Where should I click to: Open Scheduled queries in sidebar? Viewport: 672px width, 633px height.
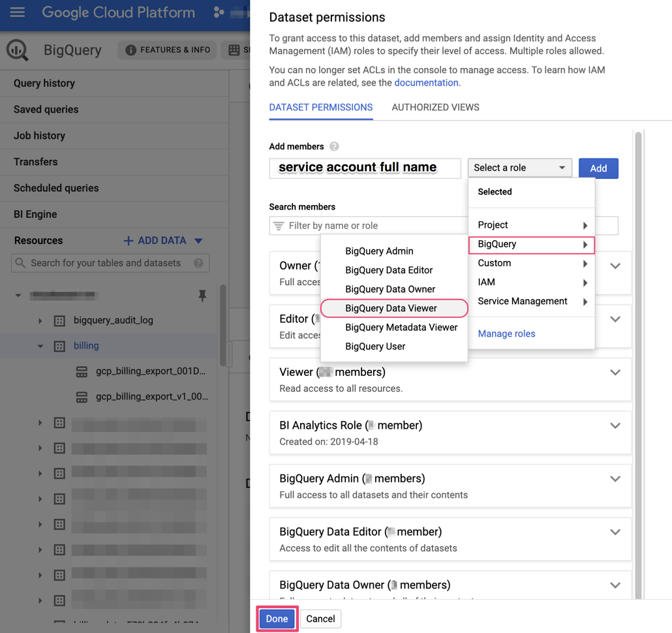coord(114,188)
